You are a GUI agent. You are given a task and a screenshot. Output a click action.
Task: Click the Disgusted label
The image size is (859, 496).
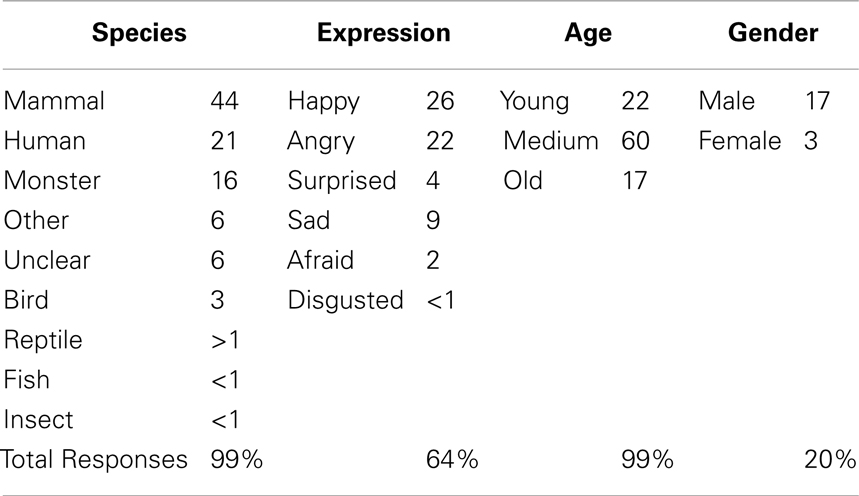pos(345,302)
